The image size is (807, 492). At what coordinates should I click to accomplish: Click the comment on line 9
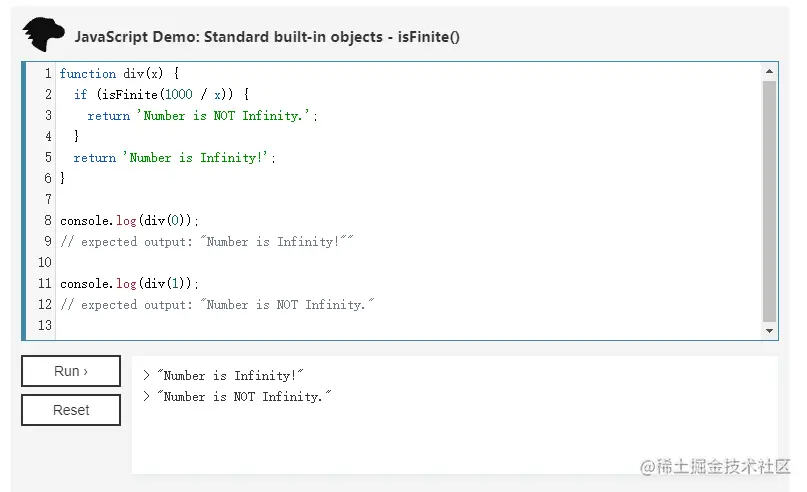[207, 242]
